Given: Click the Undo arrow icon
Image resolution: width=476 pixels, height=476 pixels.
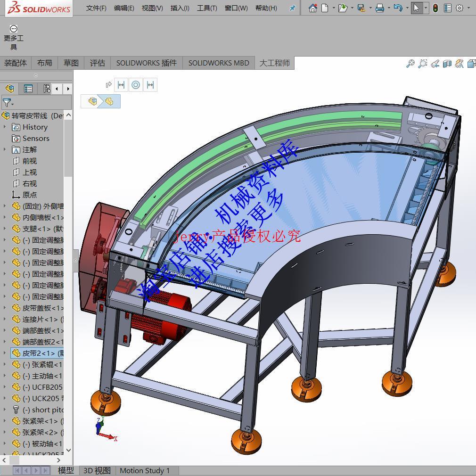Looking at the screenshot, I should click(x=398, y=8).
